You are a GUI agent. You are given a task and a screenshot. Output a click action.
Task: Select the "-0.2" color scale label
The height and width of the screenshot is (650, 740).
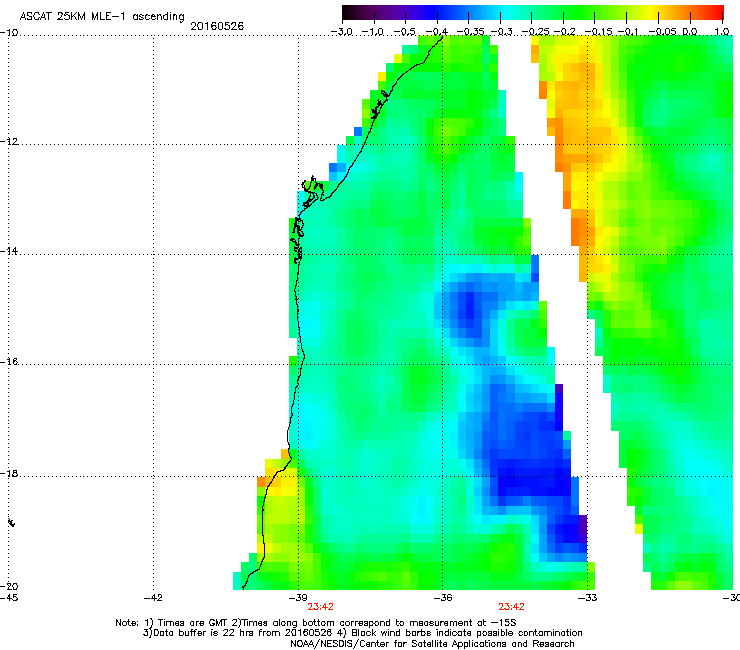coord(565,32)
